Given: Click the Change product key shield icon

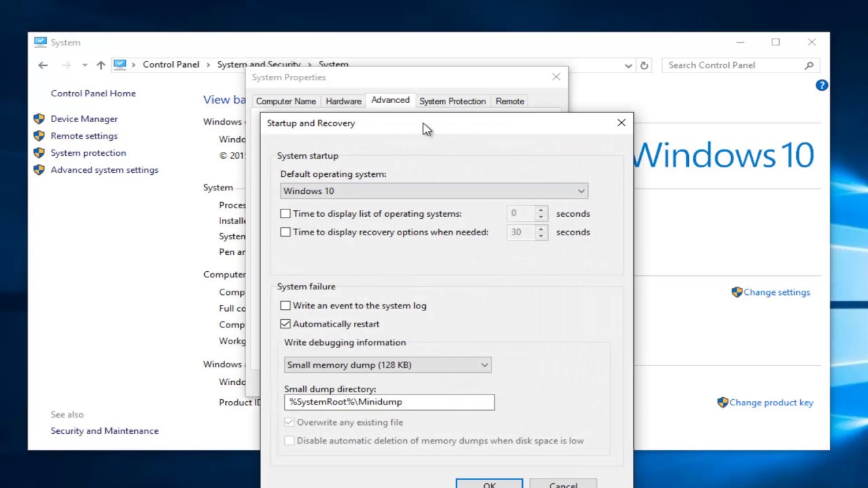Looking at the screenshot, I should pos(722,402).
